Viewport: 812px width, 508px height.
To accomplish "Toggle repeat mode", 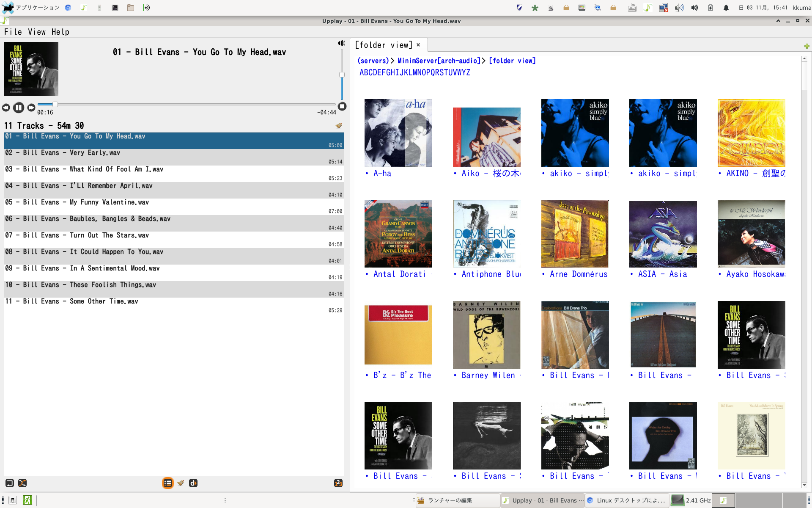I will (9, 483).
